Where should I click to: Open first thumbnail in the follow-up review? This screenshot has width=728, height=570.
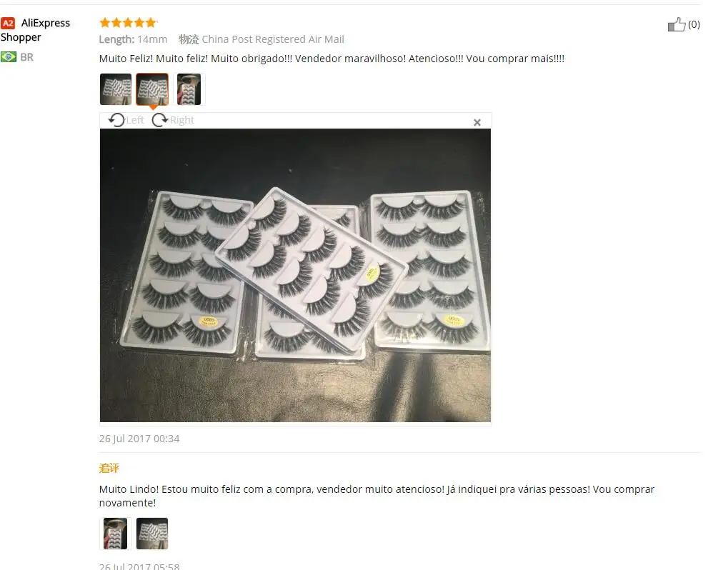[x=115, y=534]
